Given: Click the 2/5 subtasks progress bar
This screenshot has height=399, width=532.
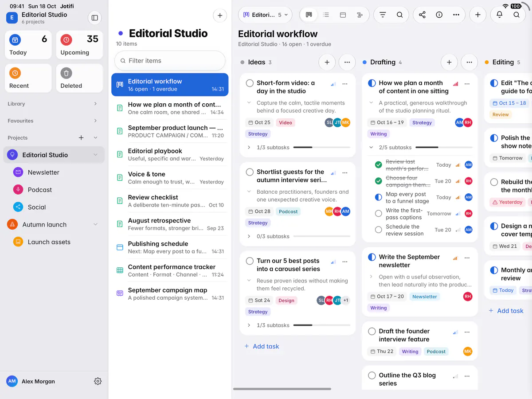Looking at the screenshot, I should click(x=444, y=147).
